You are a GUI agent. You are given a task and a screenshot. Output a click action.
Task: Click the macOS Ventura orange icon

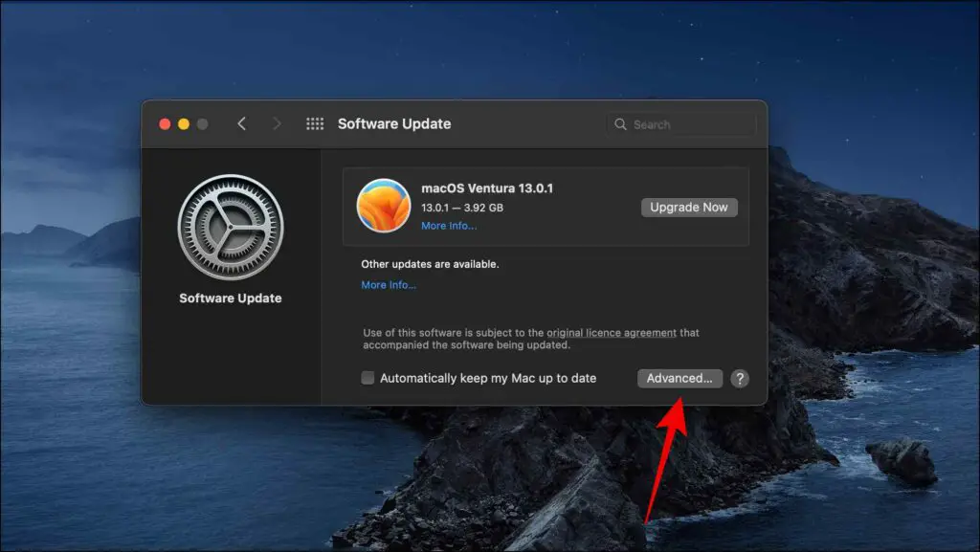pyautogui.click(x=383, y=206)
